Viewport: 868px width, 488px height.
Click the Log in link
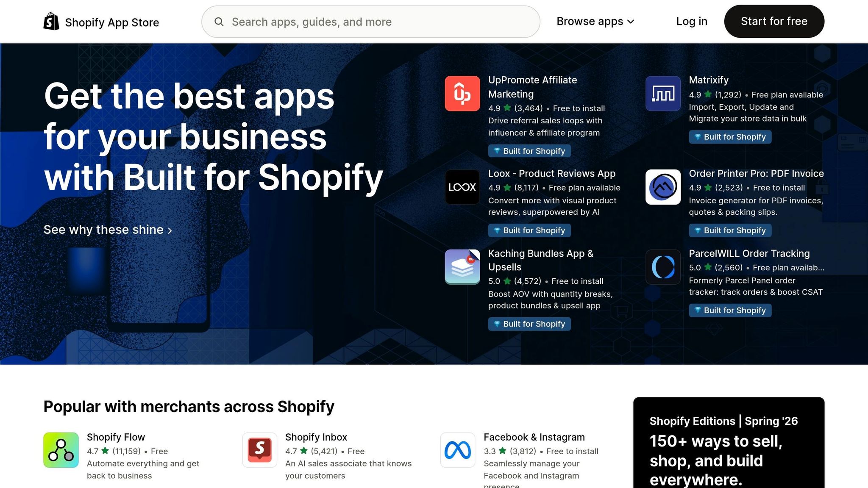[x=692, y=21]
